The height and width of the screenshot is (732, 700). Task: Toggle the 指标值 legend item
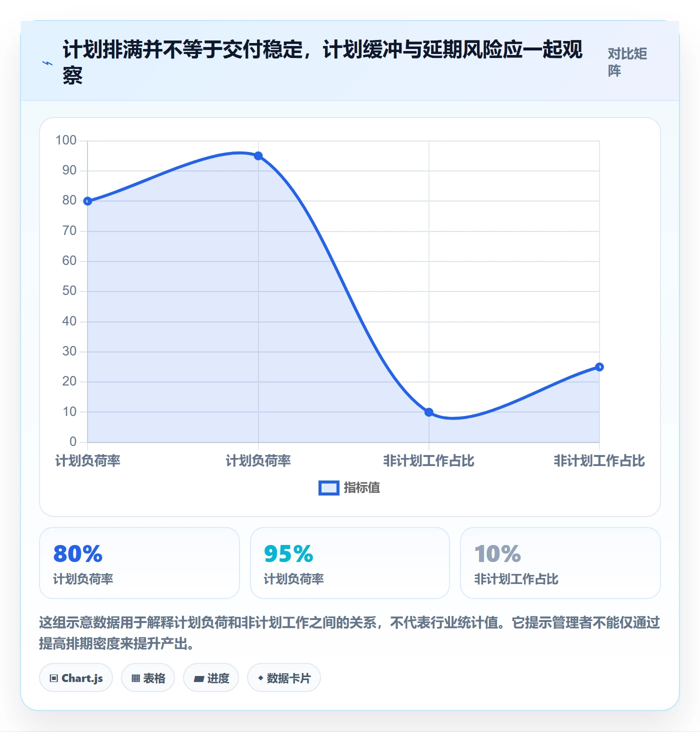349,487
